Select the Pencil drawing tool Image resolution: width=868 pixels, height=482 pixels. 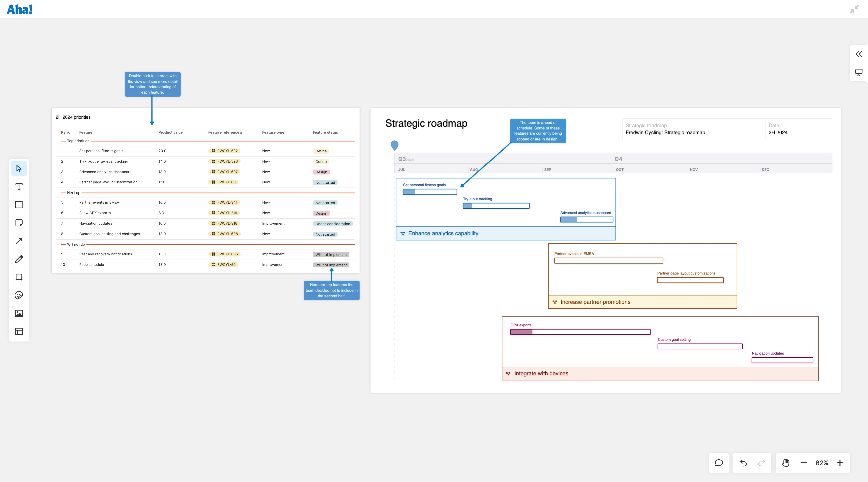pyautogui.click(x=19, y=259)
